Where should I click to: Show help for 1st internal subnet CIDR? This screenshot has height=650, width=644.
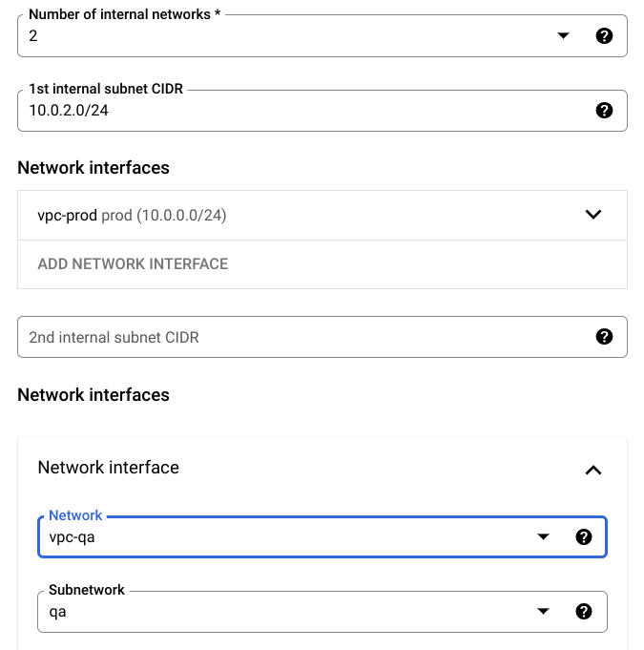click(x=604, y=111)
